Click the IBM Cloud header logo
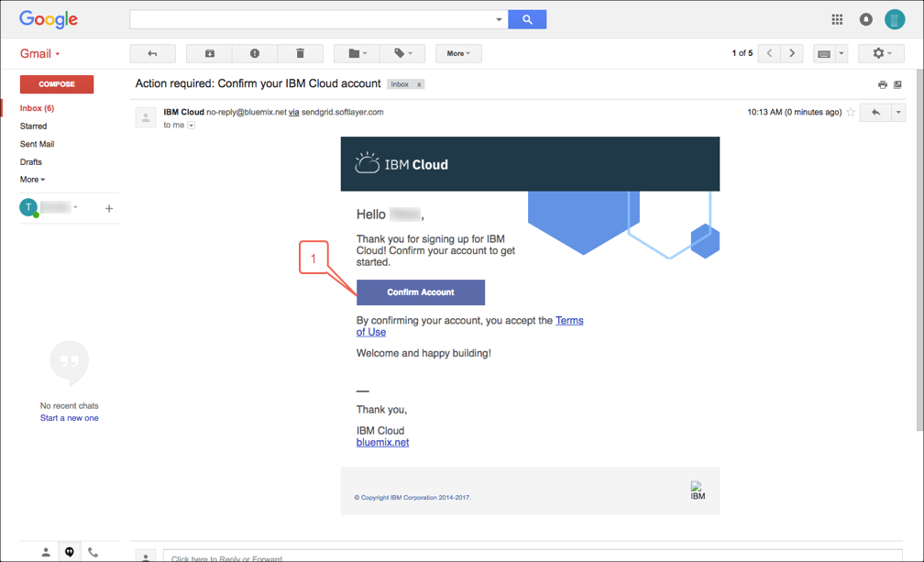This screenshot has width=924, height=562. tap(401, 164)
